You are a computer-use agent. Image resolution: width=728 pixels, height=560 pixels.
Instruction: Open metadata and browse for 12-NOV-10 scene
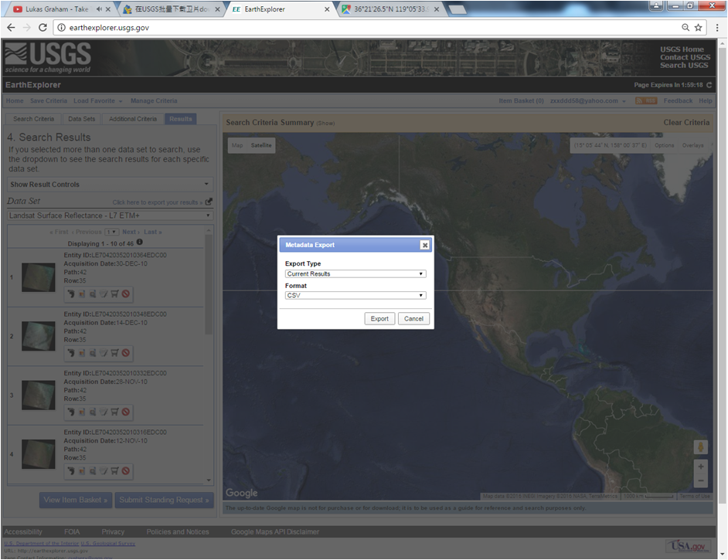[93, 470]
